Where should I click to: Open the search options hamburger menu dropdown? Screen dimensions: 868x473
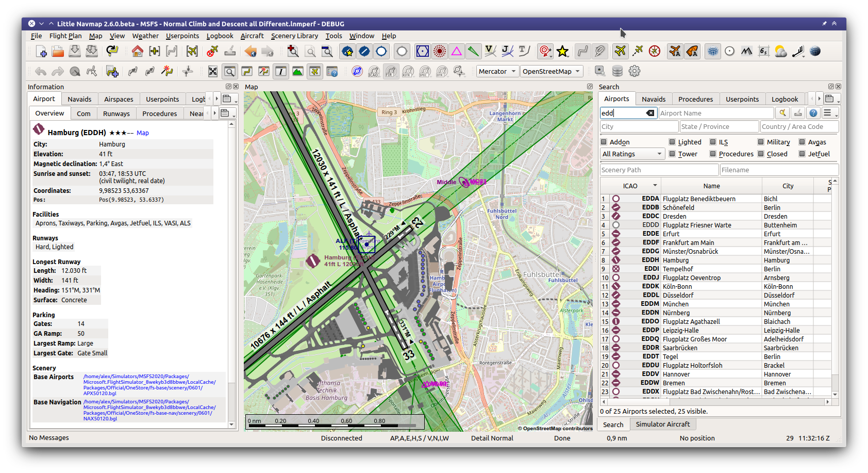tap(830, 113)
